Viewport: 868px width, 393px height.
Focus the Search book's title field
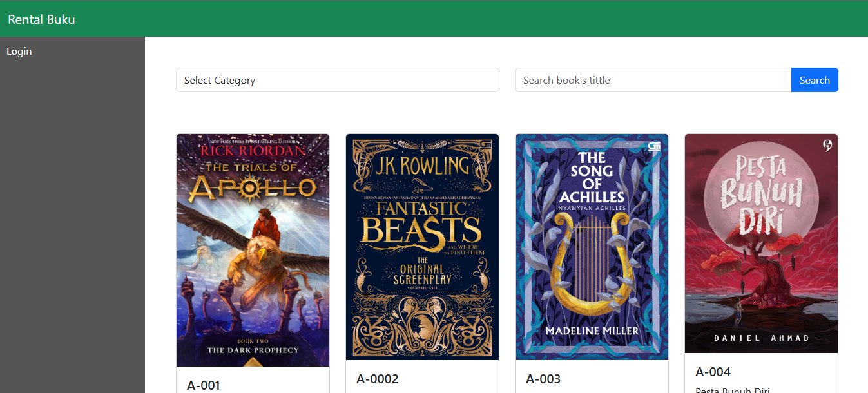point(653,80)
